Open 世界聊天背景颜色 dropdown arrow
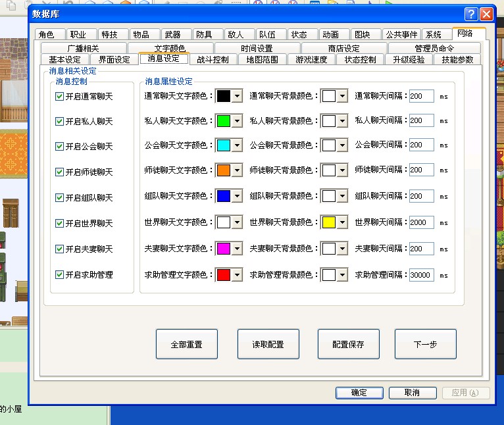Screen dimensions: 504x425 point(343,222)
